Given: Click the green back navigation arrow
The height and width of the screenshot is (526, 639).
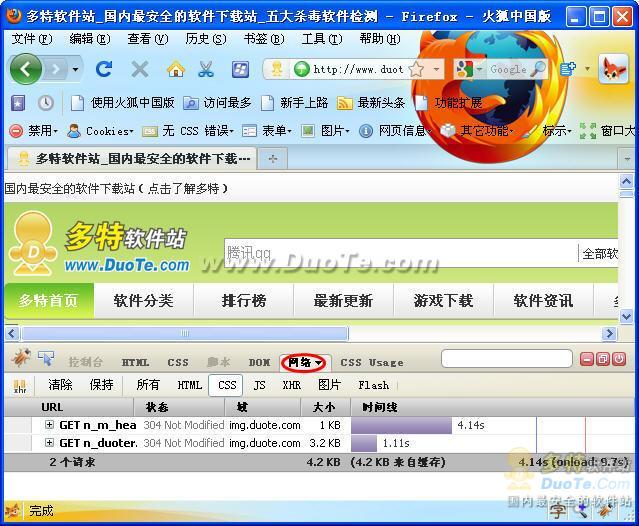Looking at the screenshot, I should pos(26,69).
